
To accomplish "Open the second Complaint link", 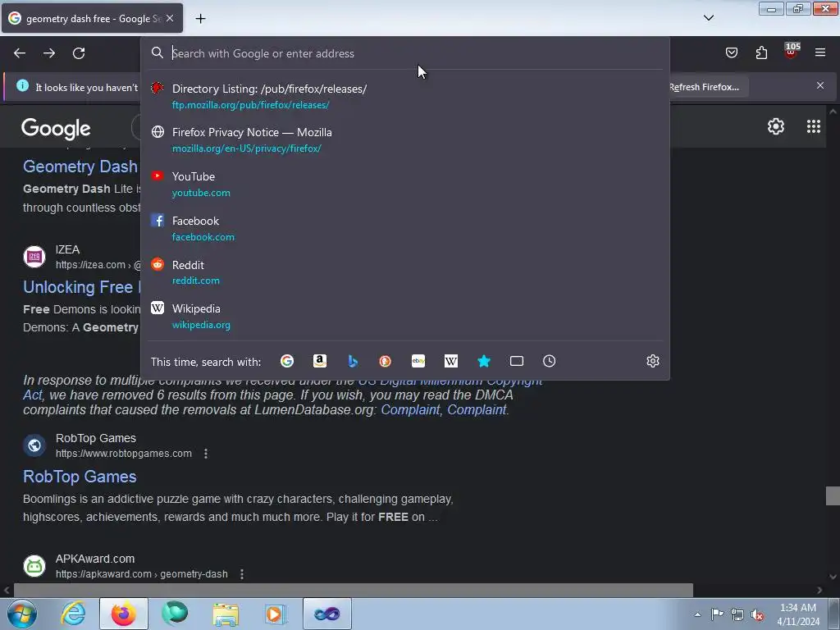I will click(x=477, y=410).
